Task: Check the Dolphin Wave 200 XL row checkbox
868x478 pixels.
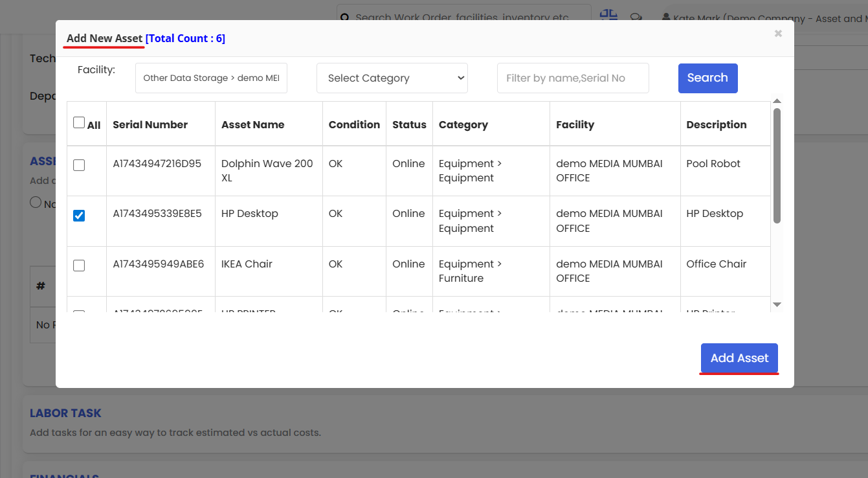Action: click(x=79, y=165)
